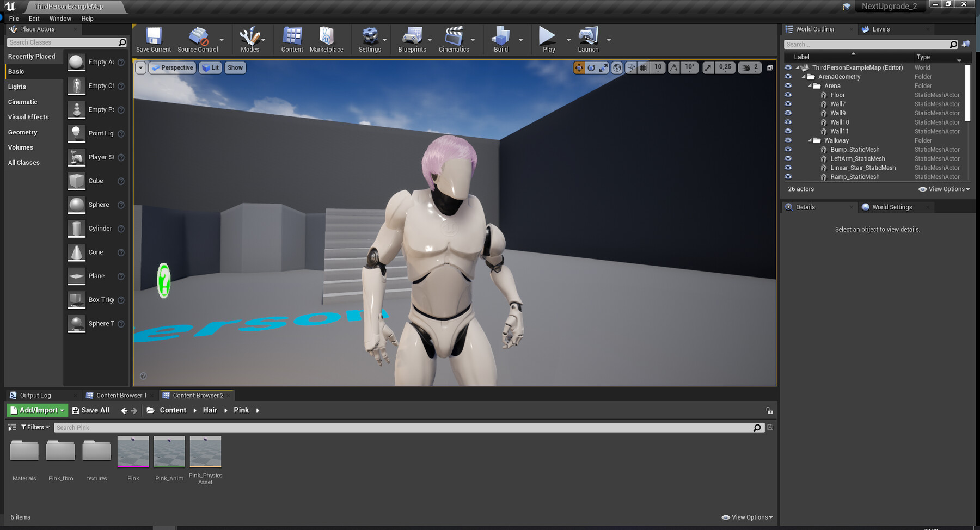Toggle grid snapping in viewport toolbar

644,67
